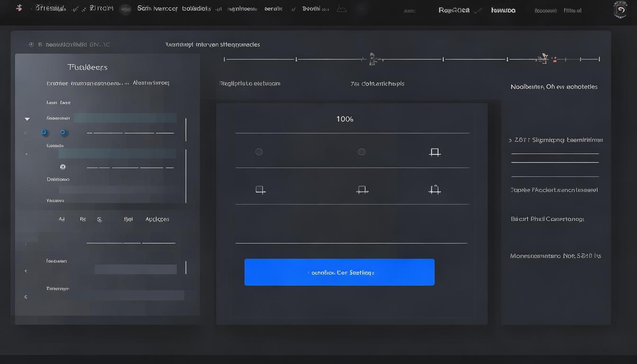Select the middle gray radio button below 100%
The width and height of the screenshot is (637, 364).
(x=362, y=152)
